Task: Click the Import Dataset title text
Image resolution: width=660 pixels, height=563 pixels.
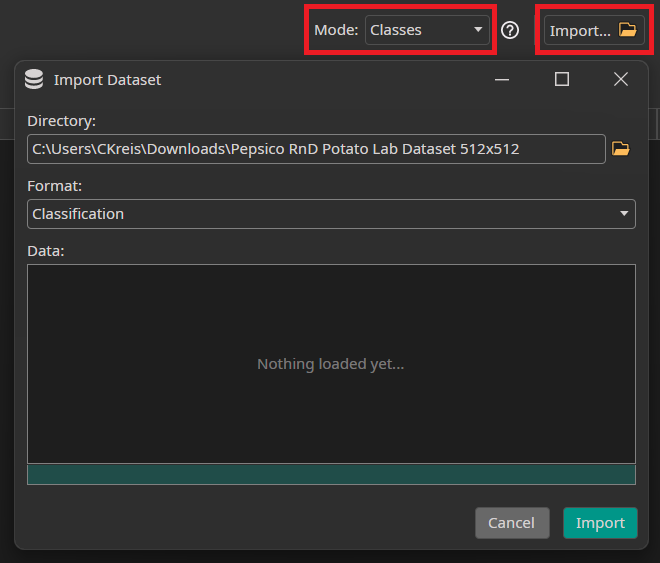Action: pyautogui.click(x=107, y=80)
